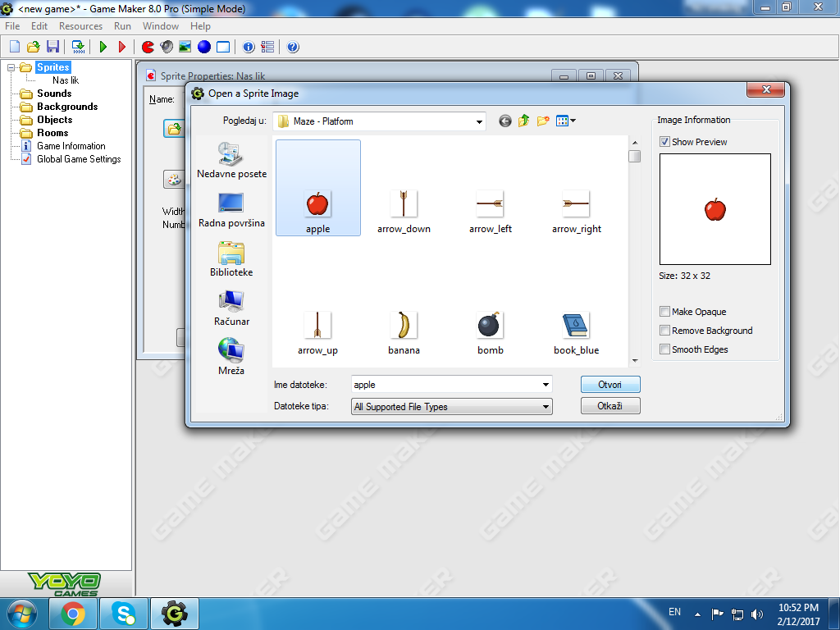Image resolution: width=840 pixels, height=630 pixels.
Task: Click the Edit Sprite palette icon button
Action: pyautogui.click(x=174, y=180)
